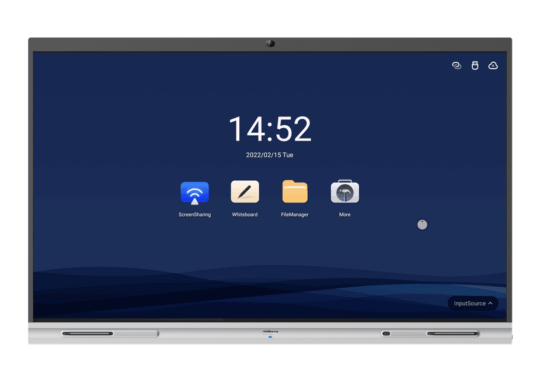The width and height of the screenshot is (536, 392).
Task: Click the front camera lens on top bezel
Action: (270, 44)
